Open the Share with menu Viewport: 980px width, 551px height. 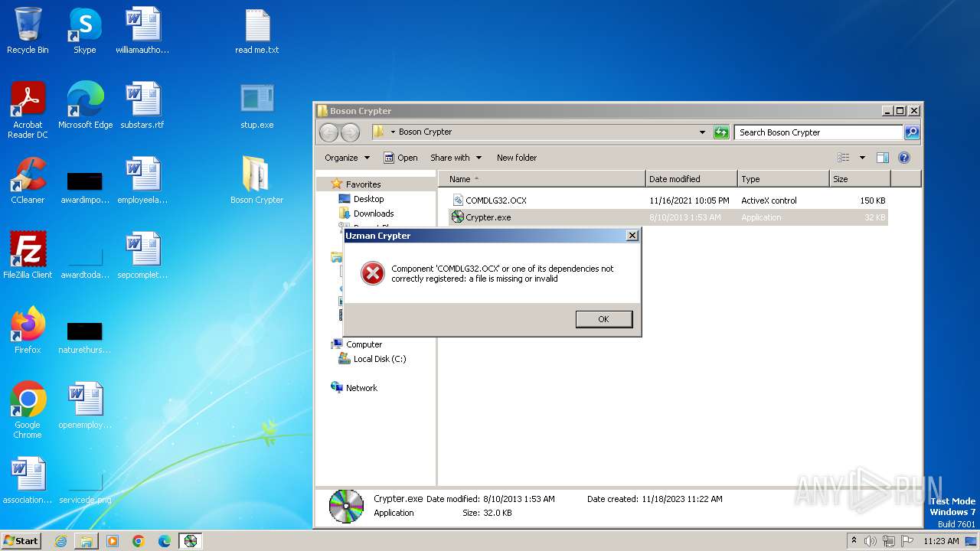click(x=456, y=158)
